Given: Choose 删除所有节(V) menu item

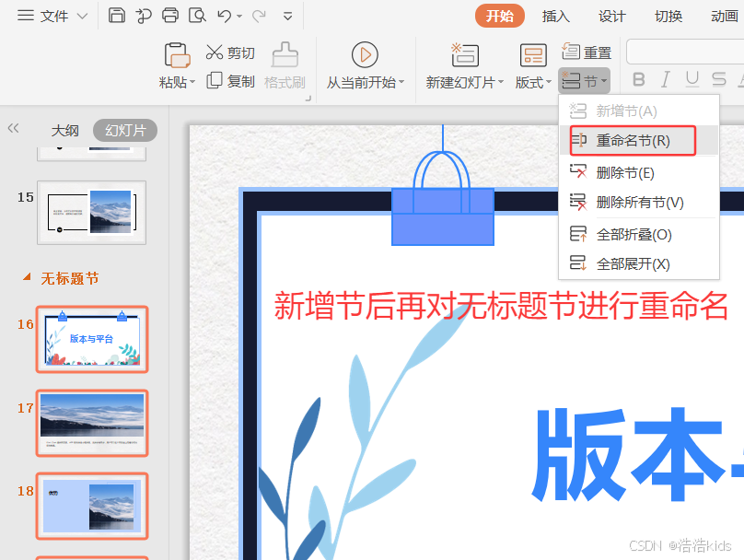Looking at the screenshot, I should [x=639, y=202].
